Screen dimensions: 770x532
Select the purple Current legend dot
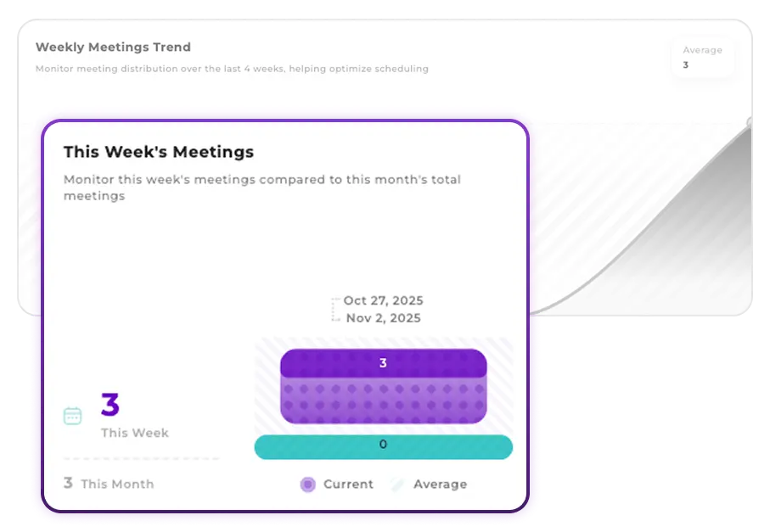point(306,484)
